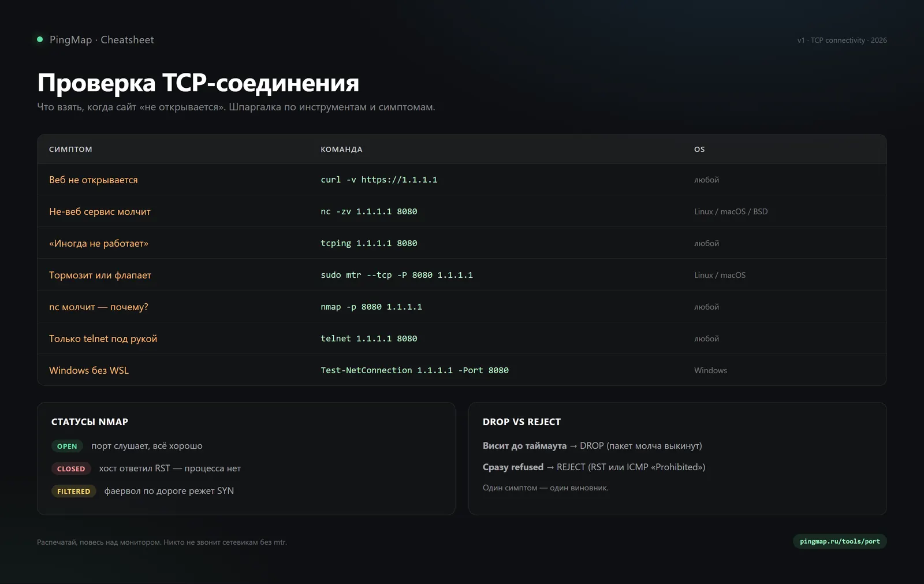Click the 'DROP VS REJECT' card heading
The width and height of the screenshot is (924, 584).
(x=521, y=422)
